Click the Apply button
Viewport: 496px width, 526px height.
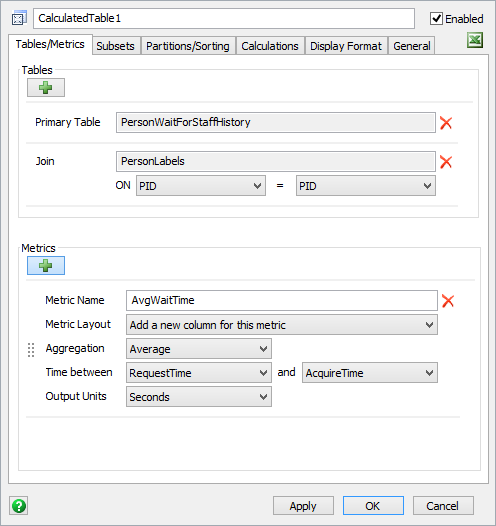click(x=303, y=506)
